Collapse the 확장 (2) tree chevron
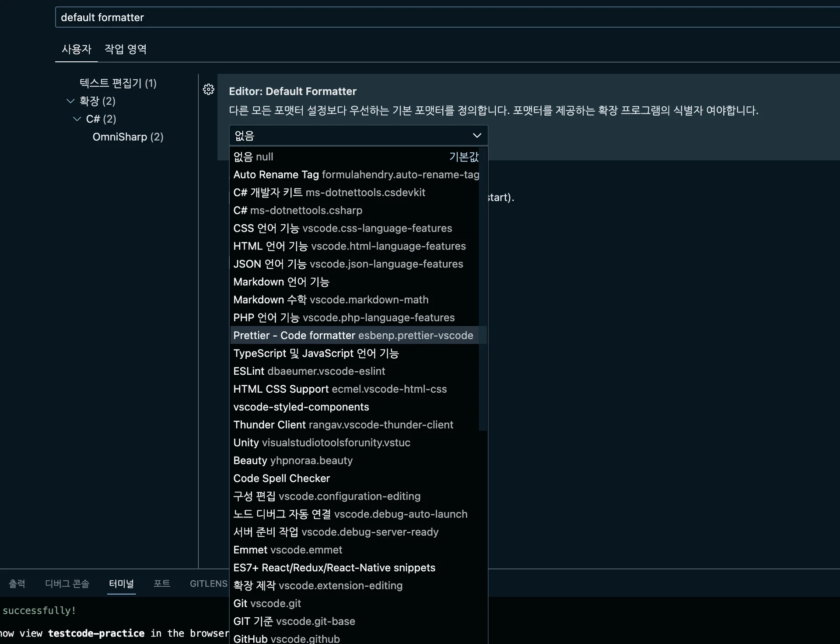Screen dimensions: 840x644 coord(70,101)
